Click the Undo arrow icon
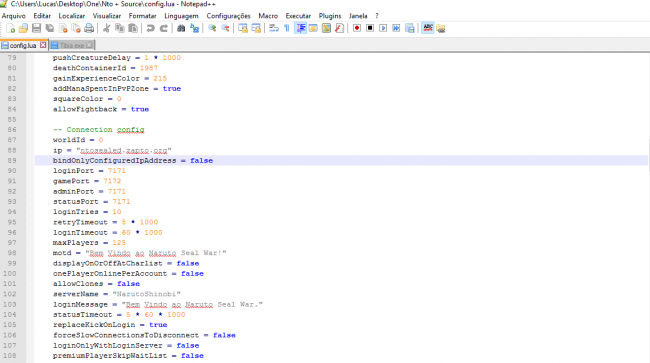This screenshot has height=363, width=650. (150, 28)
